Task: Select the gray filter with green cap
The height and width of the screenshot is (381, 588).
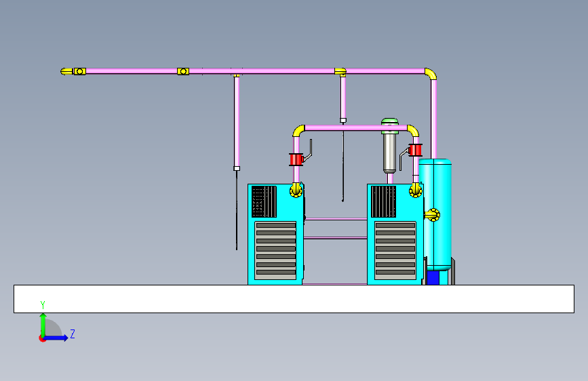Action: click(x=389, y=146)
